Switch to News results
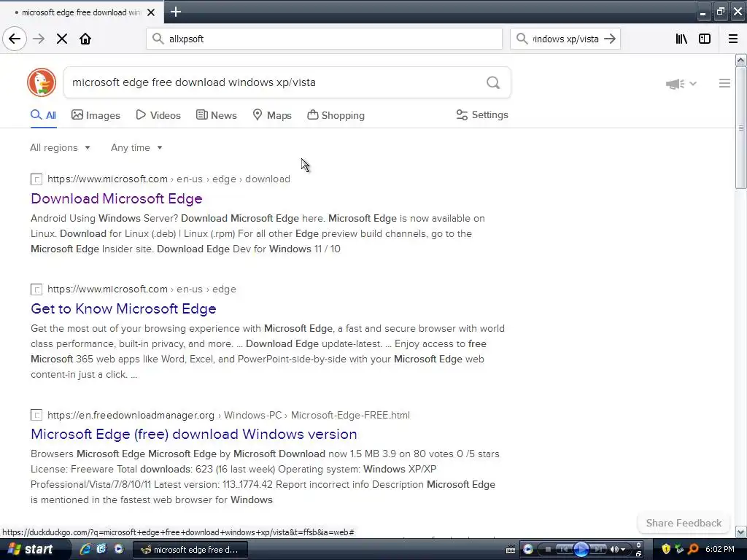 [216, 115]
